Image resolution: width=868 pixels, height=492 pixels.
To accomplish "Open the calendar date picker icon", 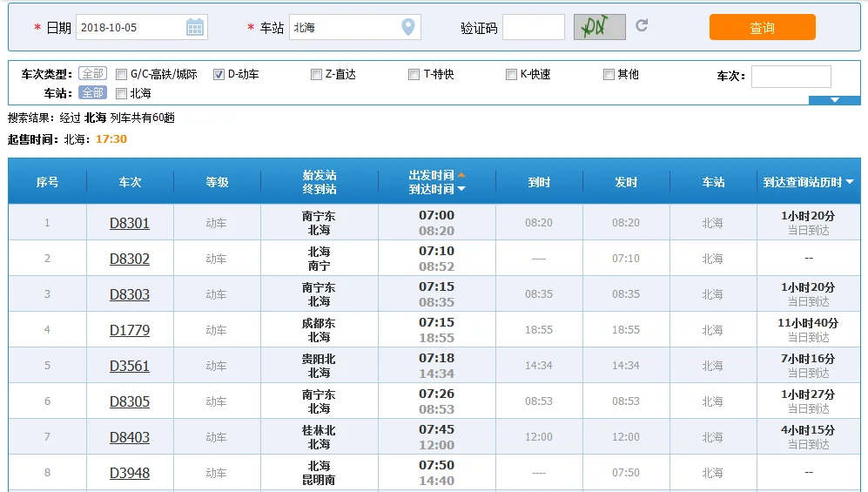I will [x=195, y=27].
